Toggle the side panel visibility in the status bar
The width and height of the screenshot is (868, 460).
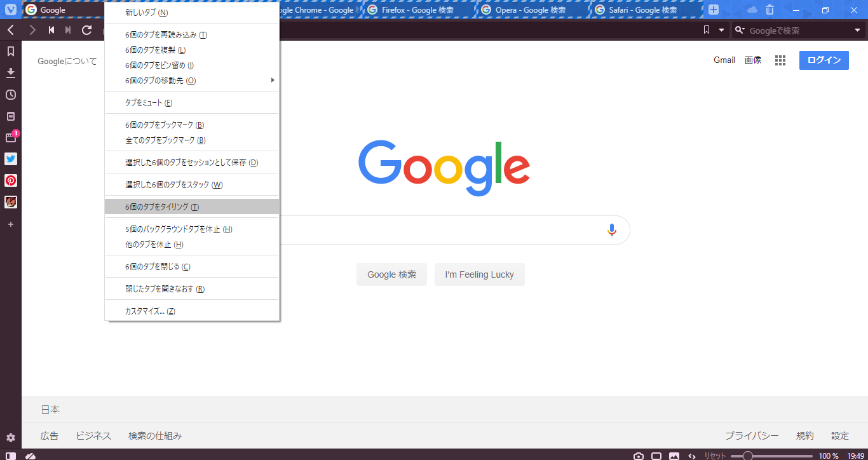10,456
